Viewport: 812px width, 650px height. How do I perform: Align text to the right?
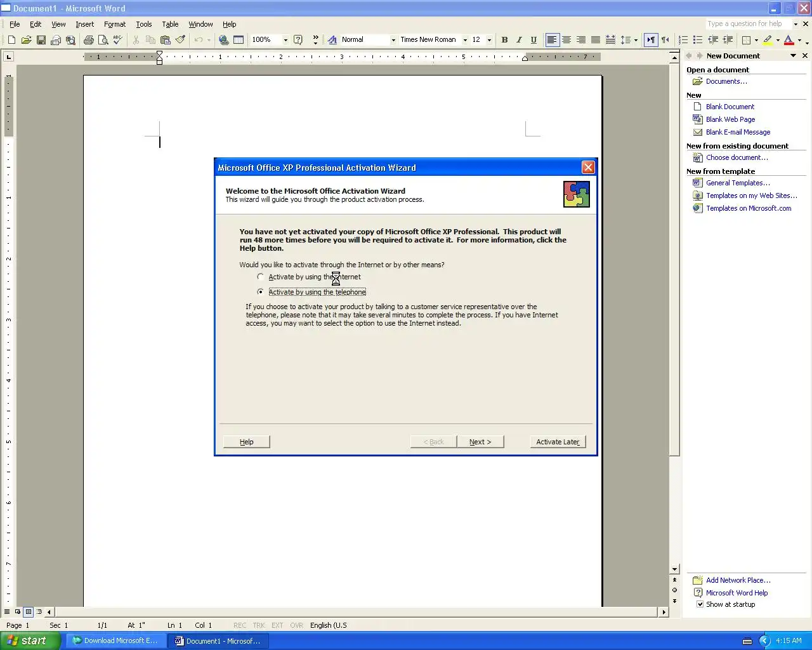(x=581, y=39)
